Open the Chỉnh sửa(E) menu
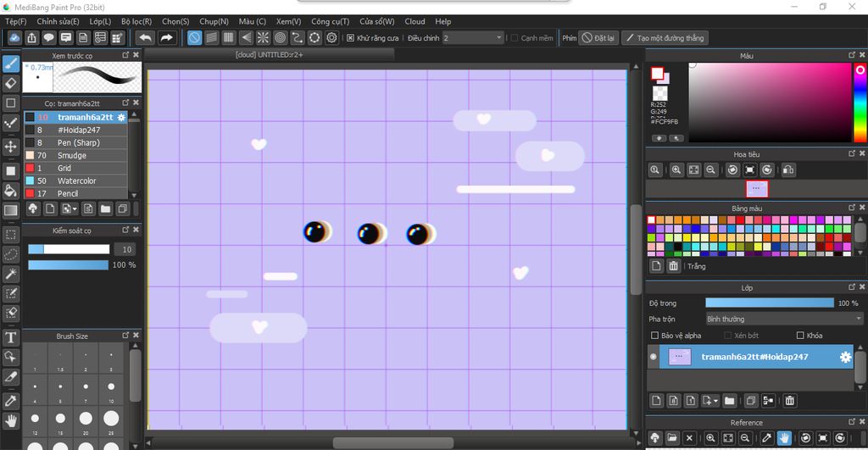 point(58,21)
